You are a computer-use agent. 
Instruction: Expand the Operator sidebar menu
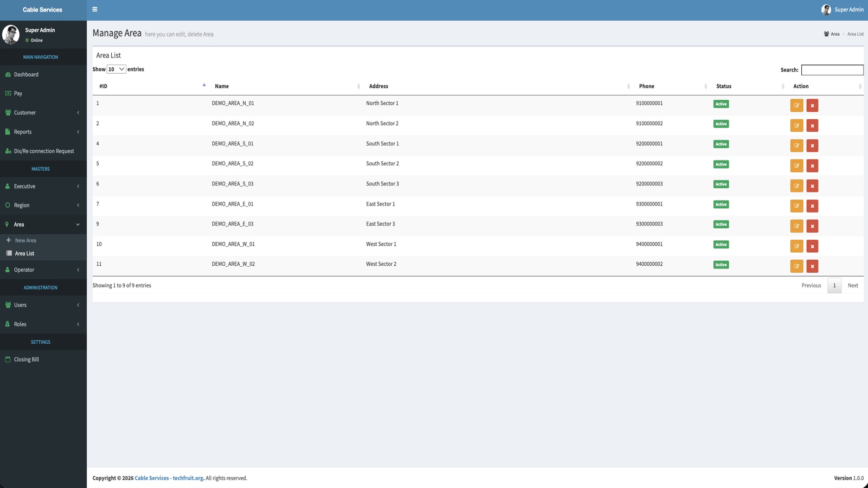coord(43,269)
